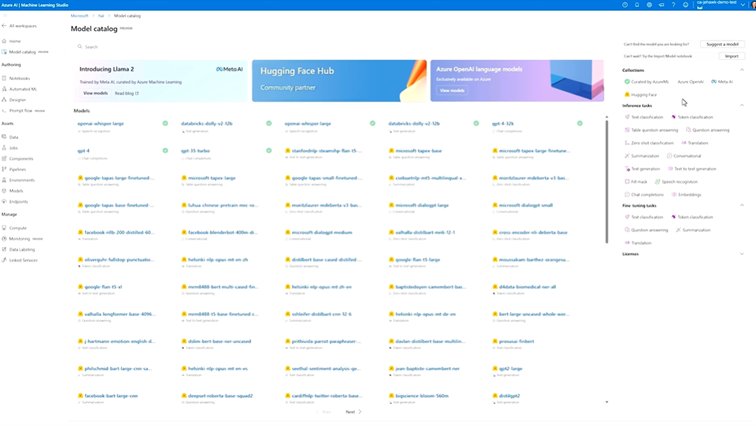Expand the Licenses filter section
Image resolution: width=756 pixels, height=426 pixels.
coord(742,254)
